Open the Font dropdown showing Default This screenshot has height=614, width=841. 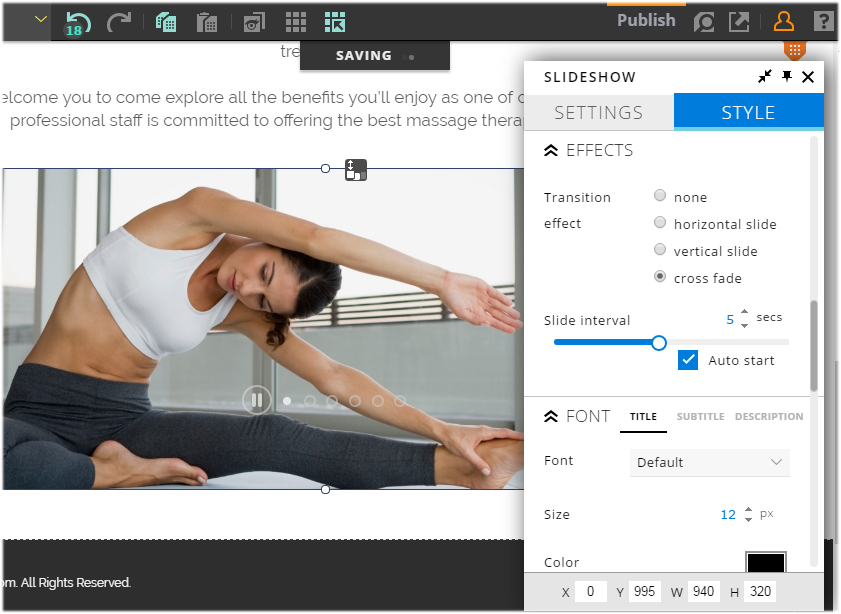pos(710,462)
